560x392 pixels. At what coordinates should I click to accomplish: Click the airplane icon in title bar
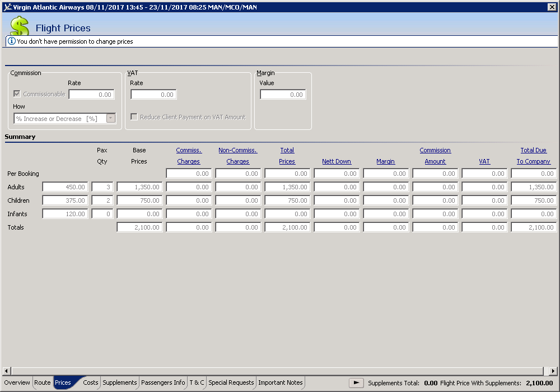pyautogui.click(x=7, y=7)
